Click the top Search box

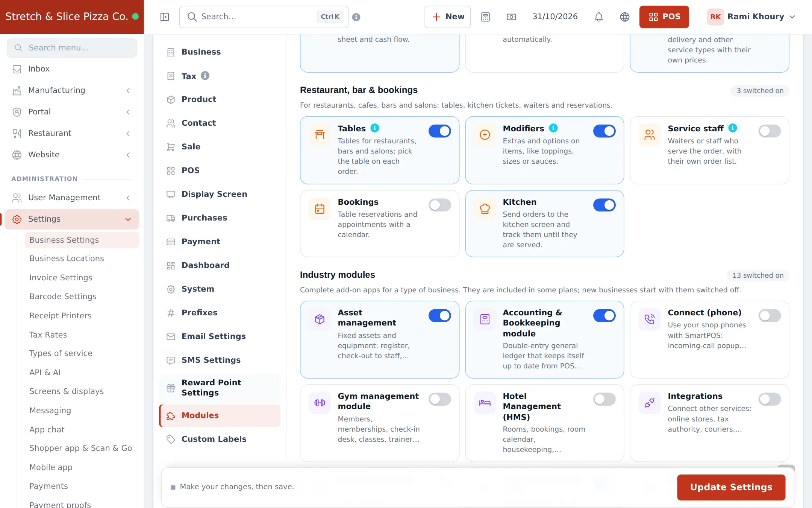coord(264,17)
